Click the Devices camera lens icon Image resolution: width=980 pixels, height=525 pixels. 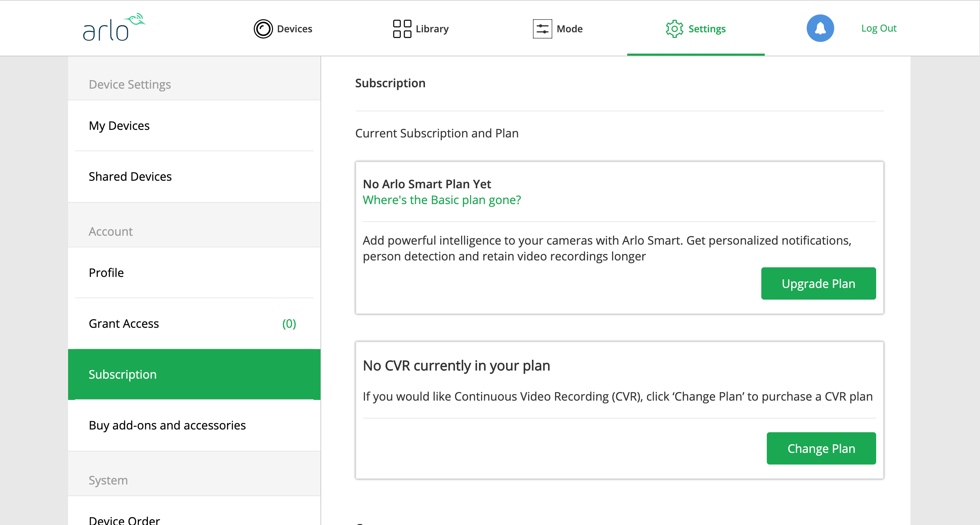point(263,29)
